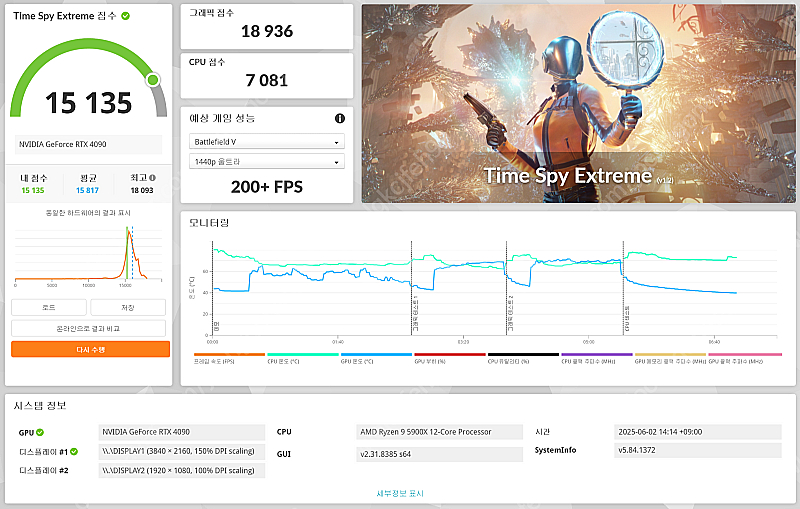Click the AMD Ryzen 9 5900X processor field
Image resolution: width=800 pixels, height=509 pixels.
pyautogui.click(x=439, y=432)
